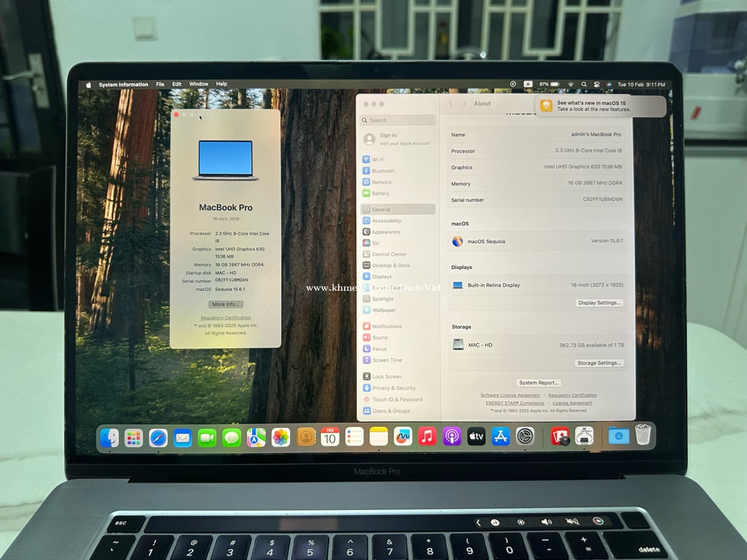Screen dimensions: 747x560
Task: Click Spotlight search icon in menu bar
Action: 584,85
